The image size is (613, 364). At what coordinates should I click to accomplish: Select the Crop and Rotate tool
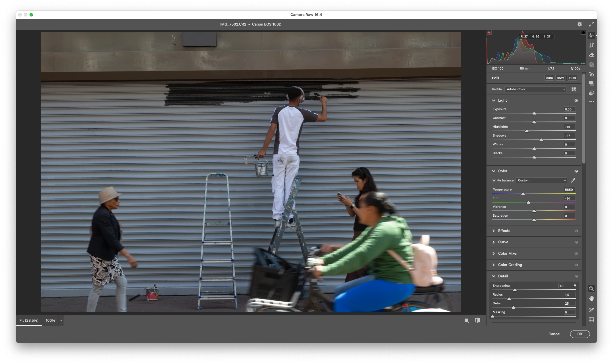tap(591, 45)
